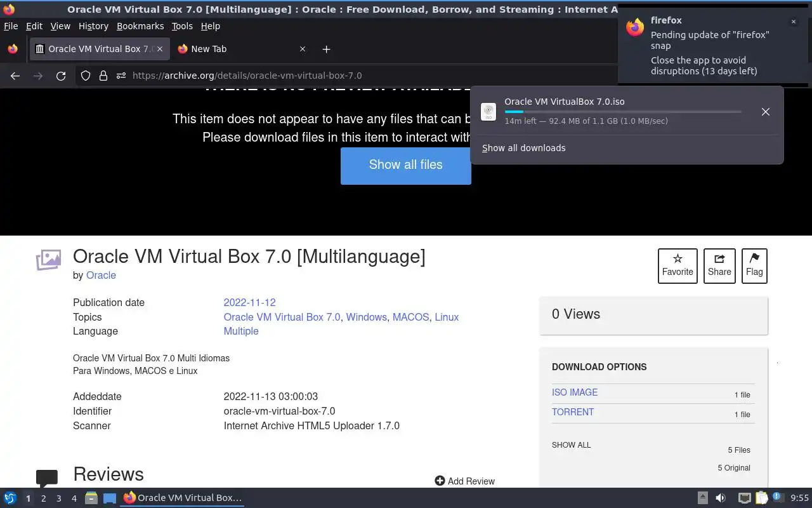
Task: Click the padlock site security icon
Action: click(x=103, y=76)
